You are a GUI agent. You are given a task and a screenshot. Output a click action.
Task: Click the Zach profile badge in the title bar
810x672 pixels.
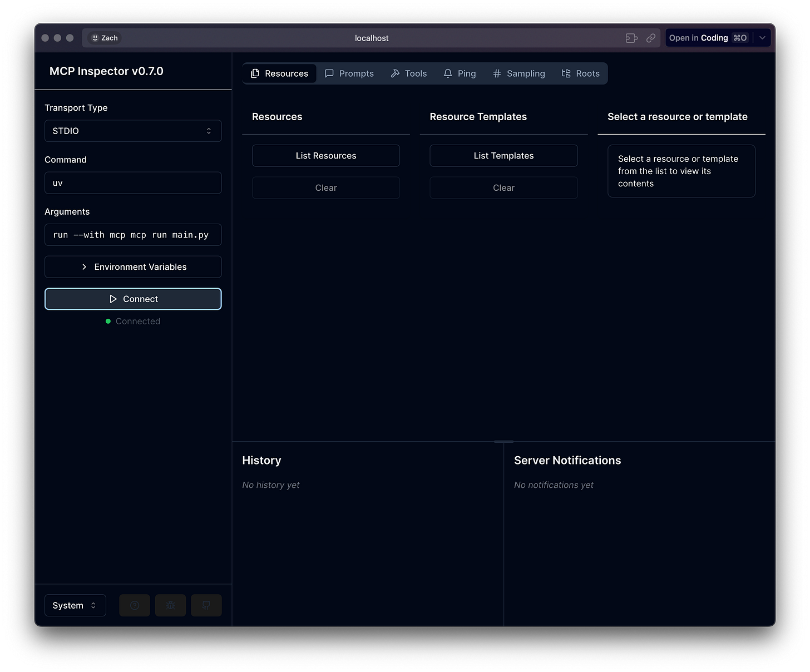coord(105,38)
